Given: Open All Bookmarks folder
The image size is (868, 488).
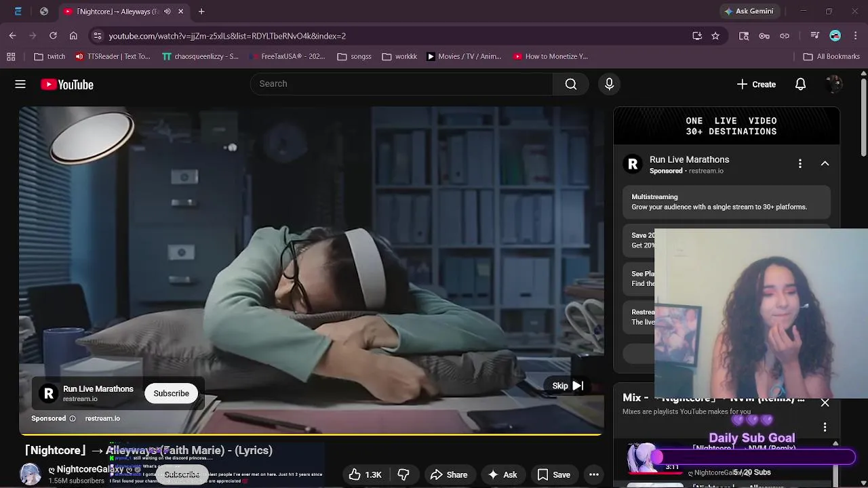Looking at the screenshot, I should pyautogui.click(x=831, y=56).
